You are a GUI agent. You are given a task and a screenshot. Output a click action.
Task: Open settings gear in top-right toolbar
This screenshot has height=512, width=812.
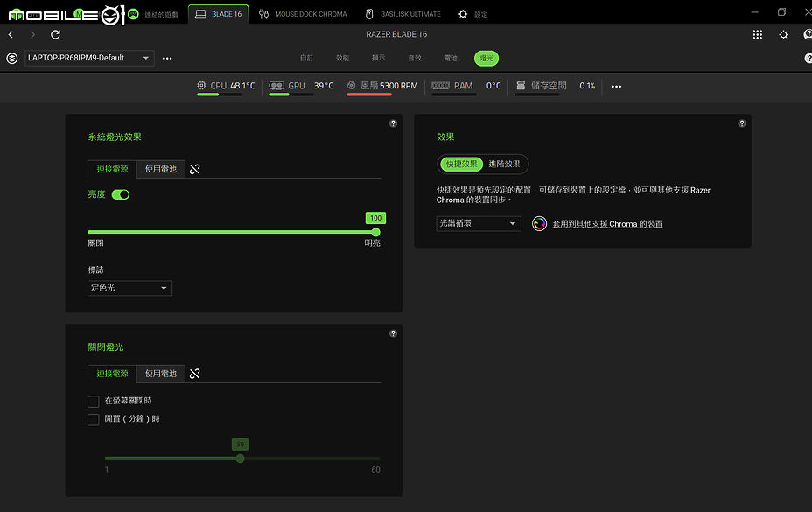[783, 34]
